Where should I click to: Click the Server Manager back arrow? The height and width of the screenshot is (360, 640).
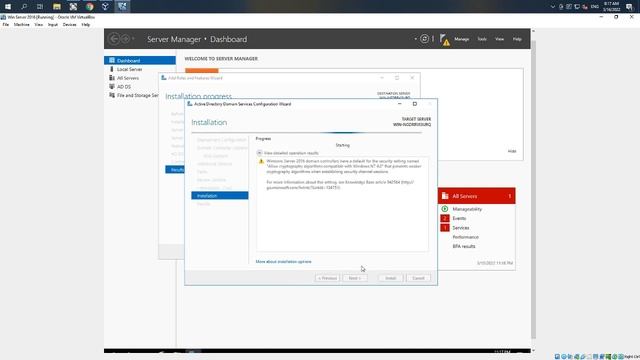pos(114,39)
